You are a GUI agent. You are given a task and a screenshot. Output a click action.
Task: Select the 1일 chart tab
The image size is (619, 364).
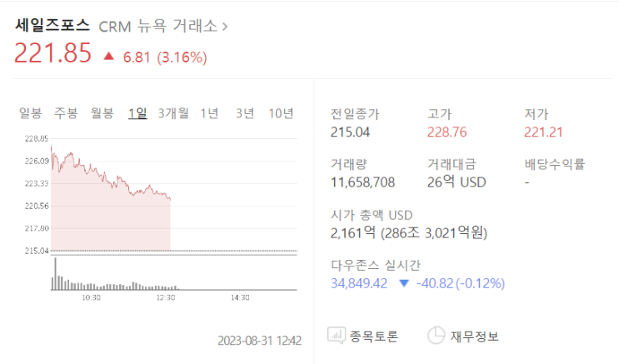pyautogui.click(x=137, y=113)
